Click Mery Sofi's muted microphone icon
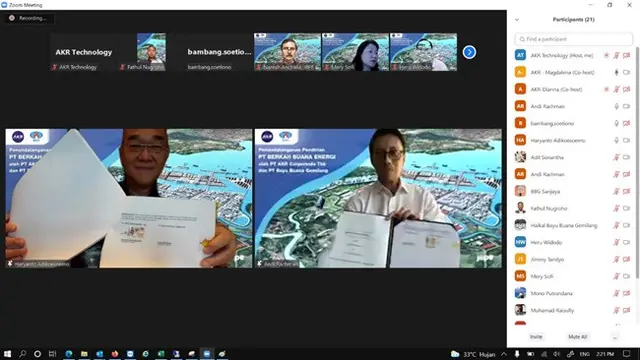Screen dimensions: 640x360 pyautogui.click(x=616, y=276)
